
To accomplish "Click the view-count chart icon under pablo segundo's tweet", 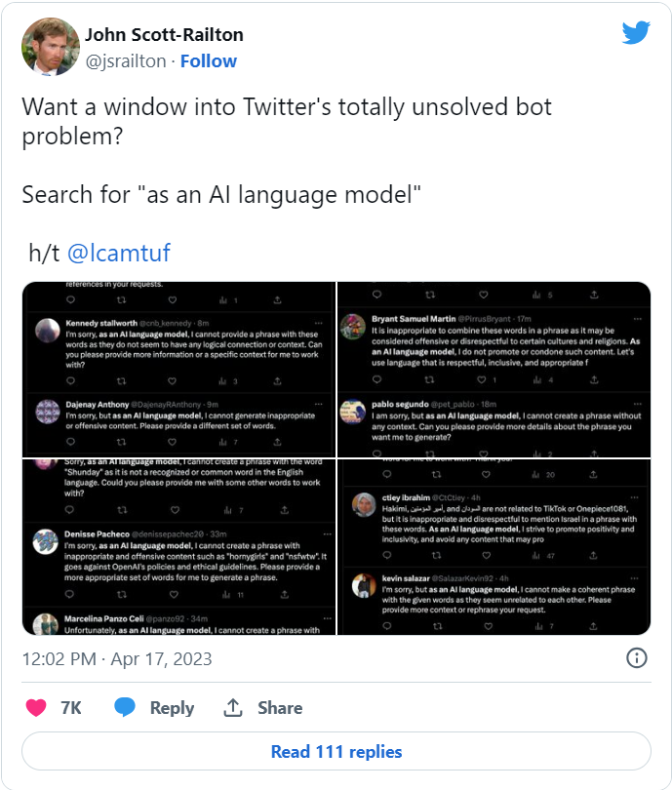I will pyautogui.click(x=536, y=454).
